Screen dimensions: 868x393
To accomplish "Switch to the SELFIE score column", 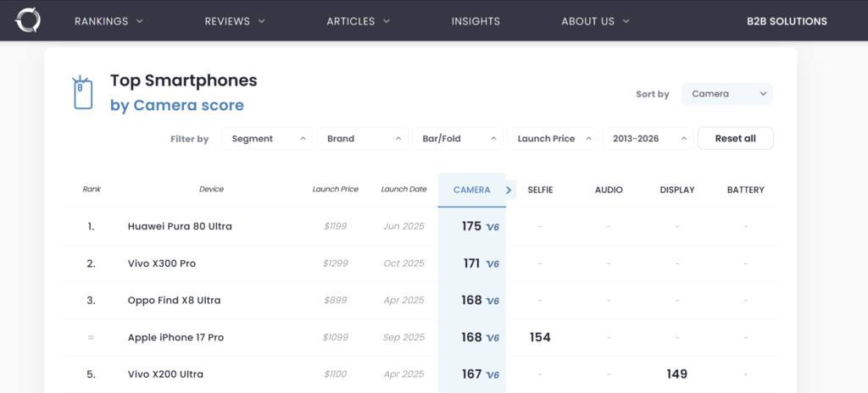I will pyautogui.click(x=540, y=190).
